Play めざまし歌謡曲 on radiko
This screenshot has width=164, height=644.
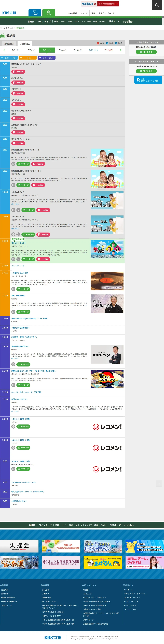18,83
